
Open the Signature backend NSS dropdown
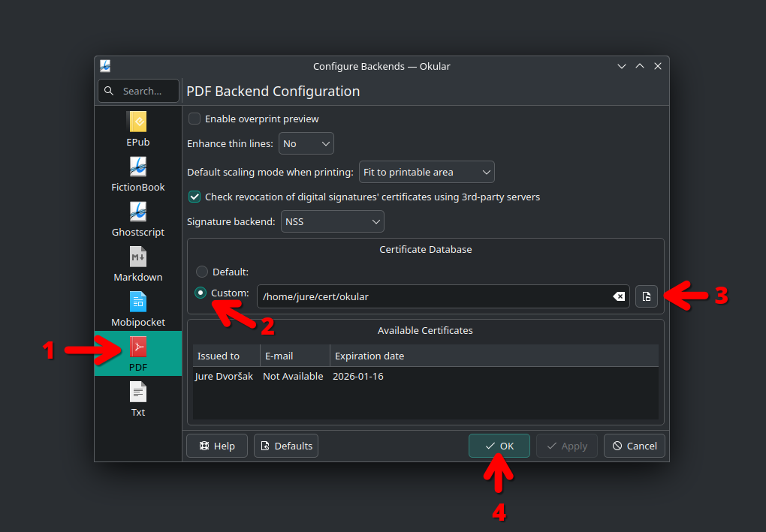tap(333, 221)
